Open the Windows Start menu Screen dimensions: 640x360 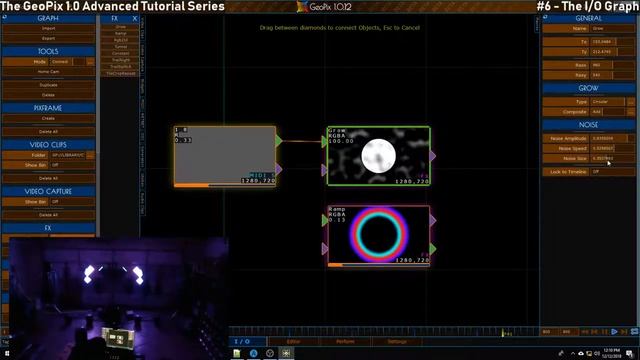(6, 353)
